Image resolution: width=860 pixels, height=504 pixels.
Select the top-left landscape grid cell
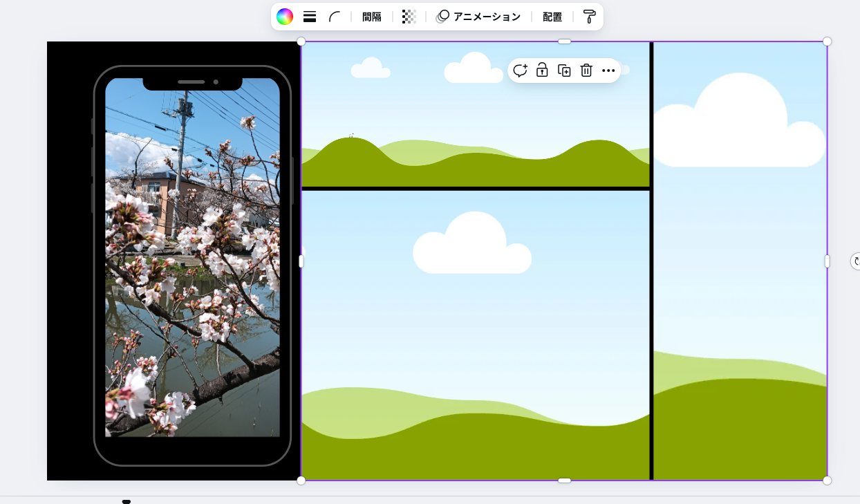point(415,124)
